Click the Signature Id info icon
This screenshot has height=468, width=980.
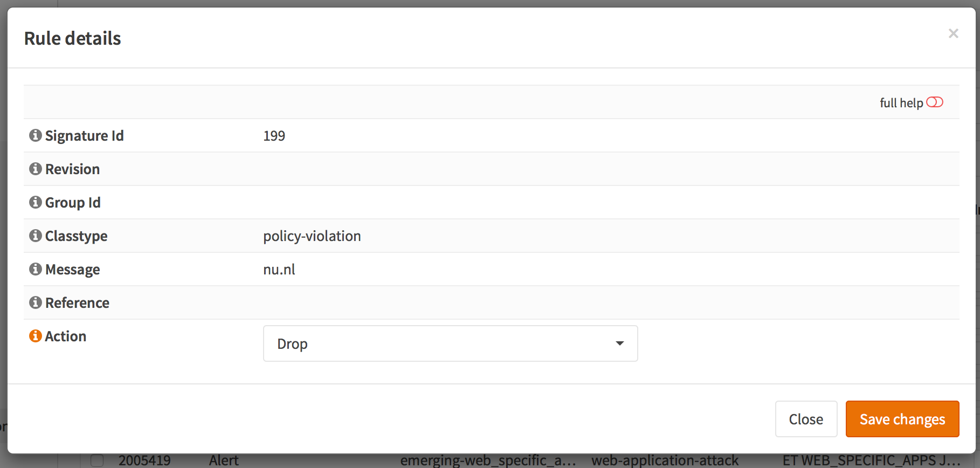click(x=36, y=135)
